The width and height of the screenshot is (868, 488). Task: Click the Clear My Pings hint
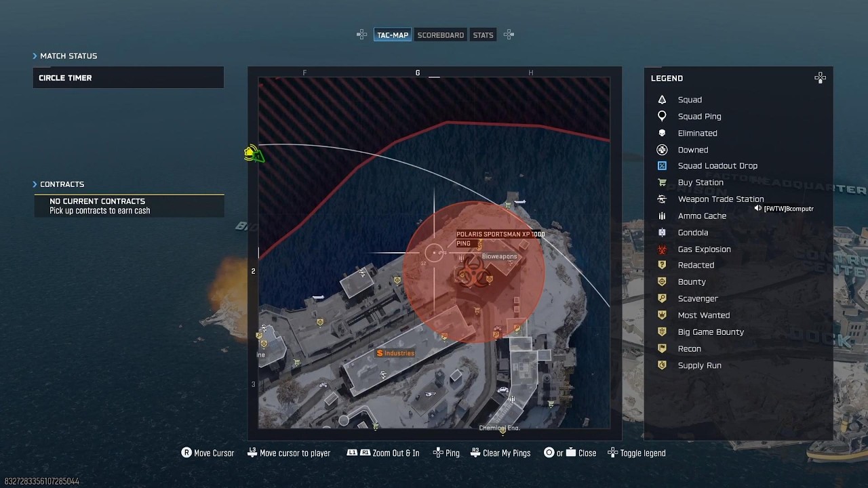501,453
